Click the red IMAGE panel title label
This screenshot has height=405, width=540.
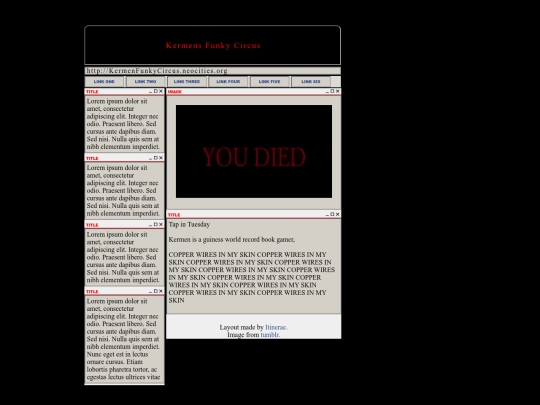tap(175, 92)
